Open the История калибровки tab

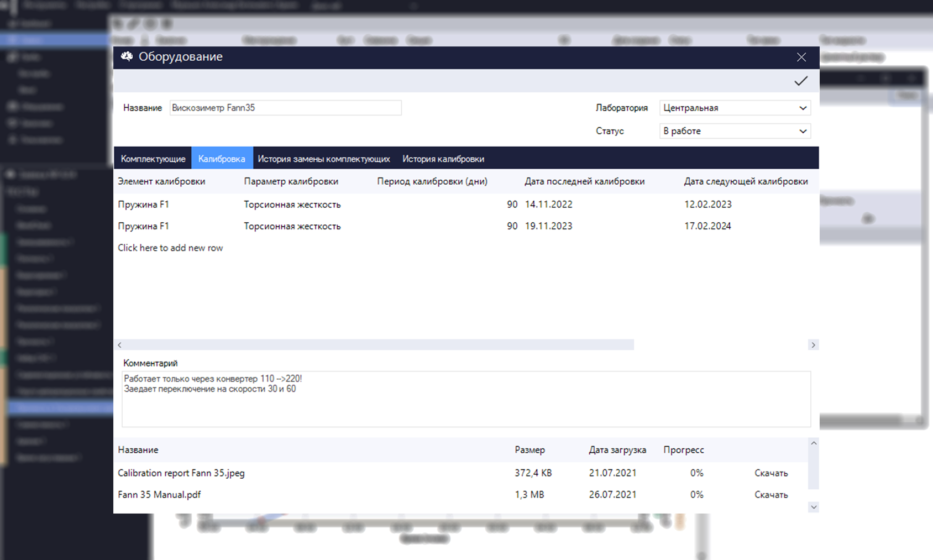[x=443, y=159]
